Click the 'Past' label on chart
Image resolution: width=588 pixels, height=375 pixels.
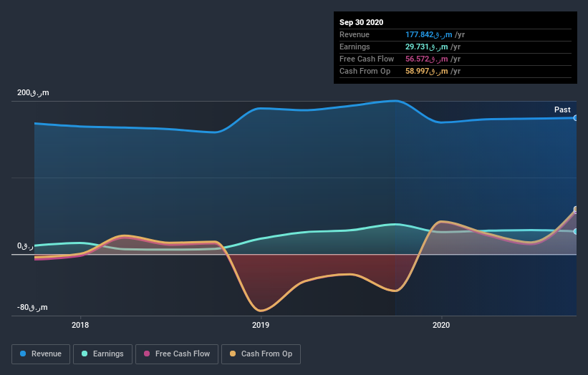click(562, 109)
